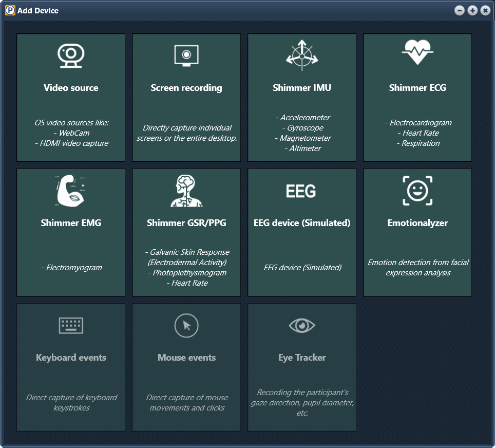Minimize the Add Device window

(x=460, y=10)
